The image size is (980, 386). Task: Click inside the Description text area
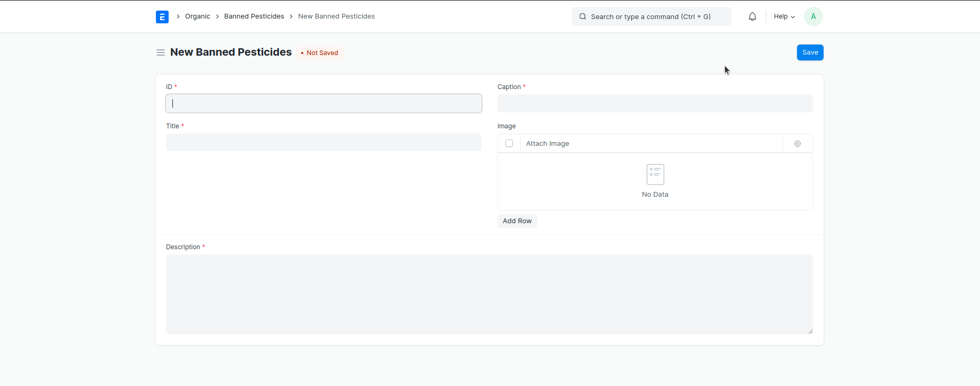(489, 294)
